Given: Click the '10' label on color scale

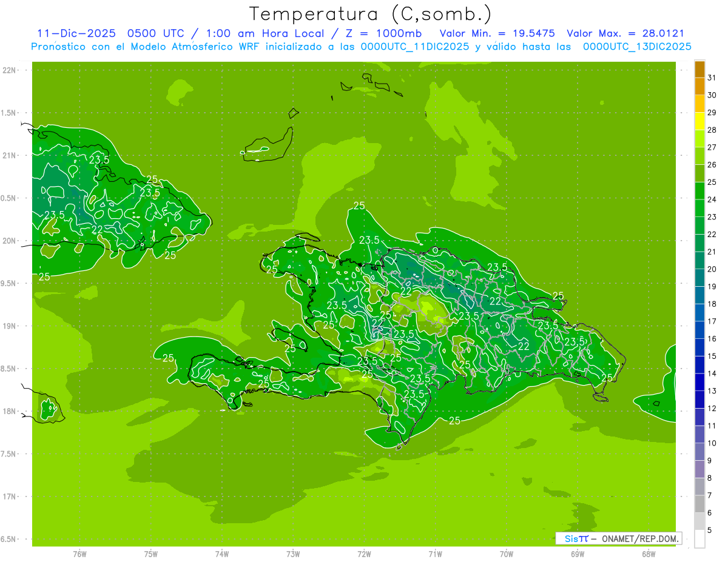Looking at the screenshot, I should [712, 443].
